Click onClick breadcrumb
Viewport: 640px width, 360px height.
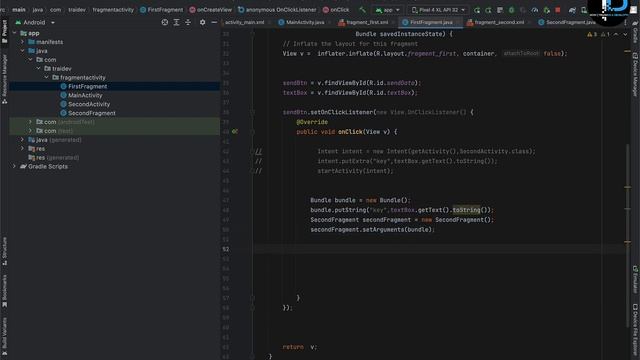click(336, 10)
